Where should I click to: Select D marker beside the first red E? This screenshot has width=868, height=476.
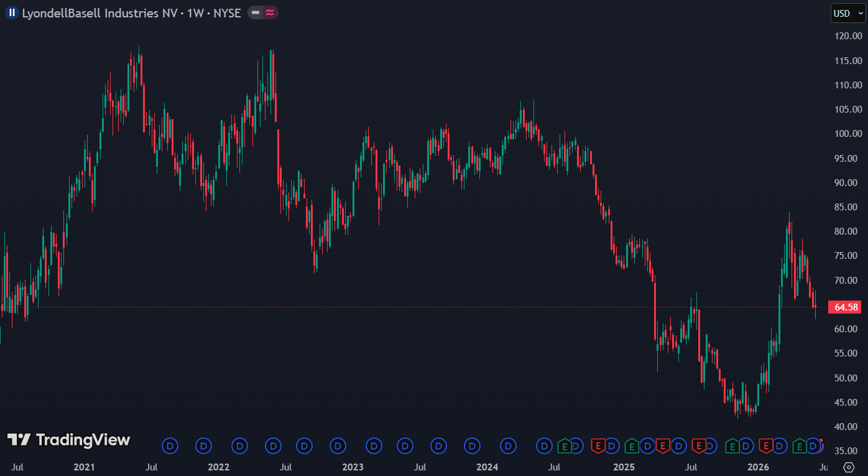[x=611, y=446]
